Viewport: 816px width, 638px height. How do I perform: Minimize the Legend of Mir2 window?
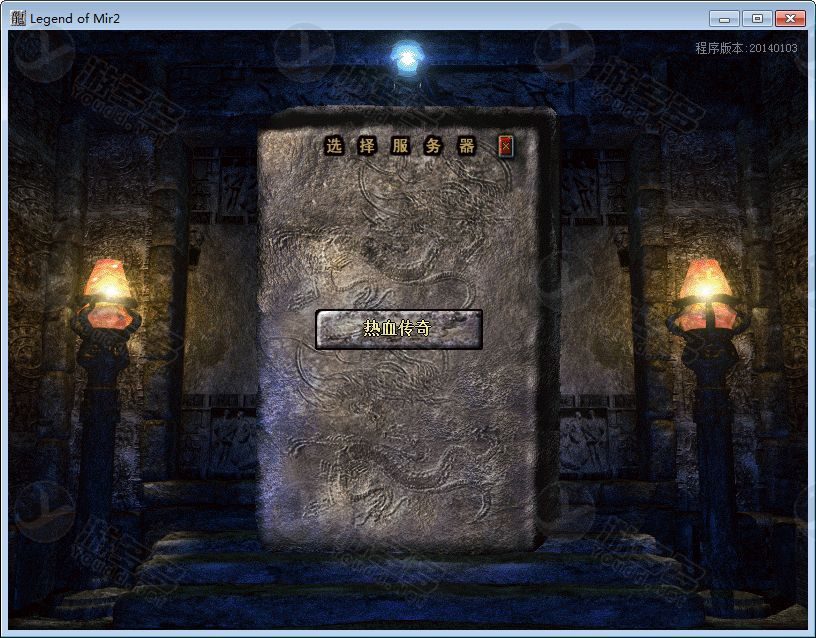(724, 19)
